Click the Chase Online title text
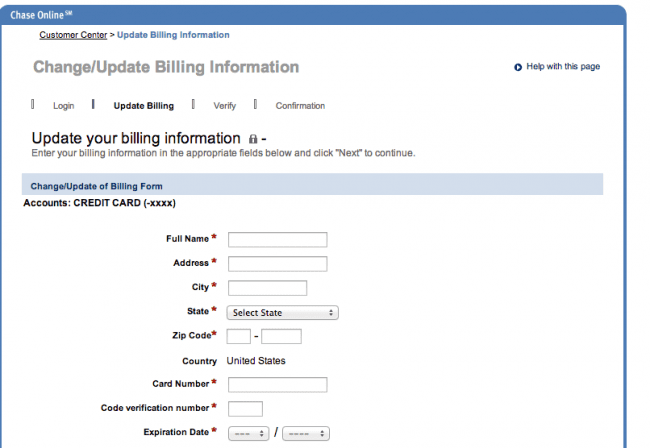This screenshot has height=448, width=650. [x=41, y=15]
